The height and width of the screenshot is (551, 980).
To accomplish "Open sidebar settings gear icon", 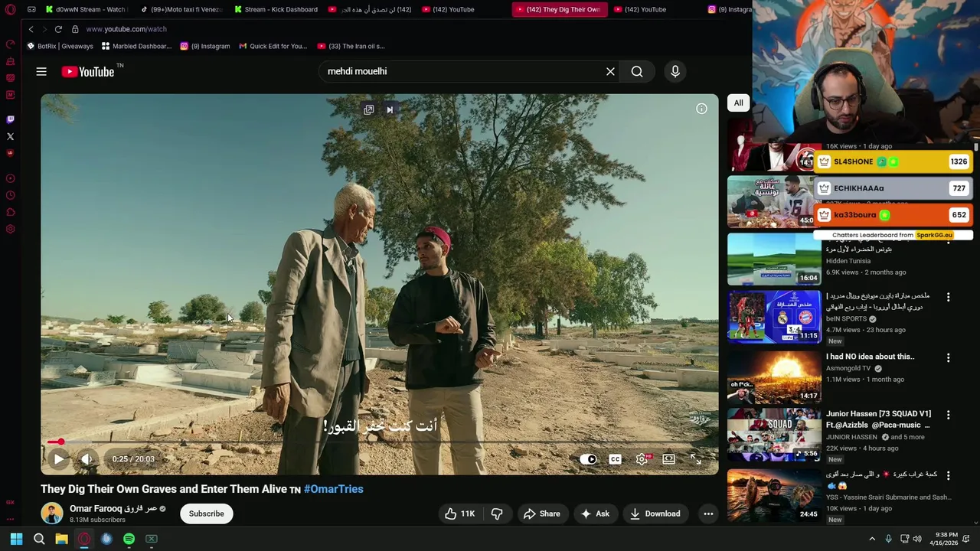I will 10,229.
